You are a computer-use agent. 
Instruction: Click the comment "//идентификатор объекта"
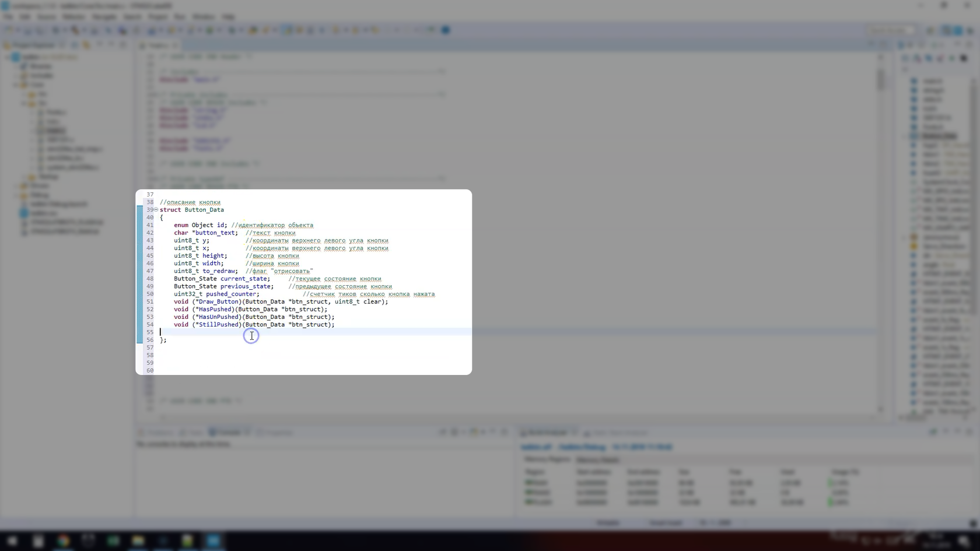click(x=272, y=225)
